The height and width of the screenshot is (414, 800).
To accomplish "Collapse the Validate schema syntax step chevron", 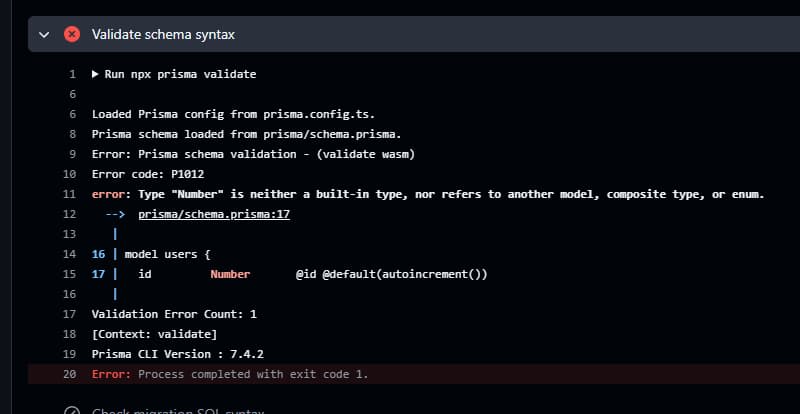I will [43, 34].
